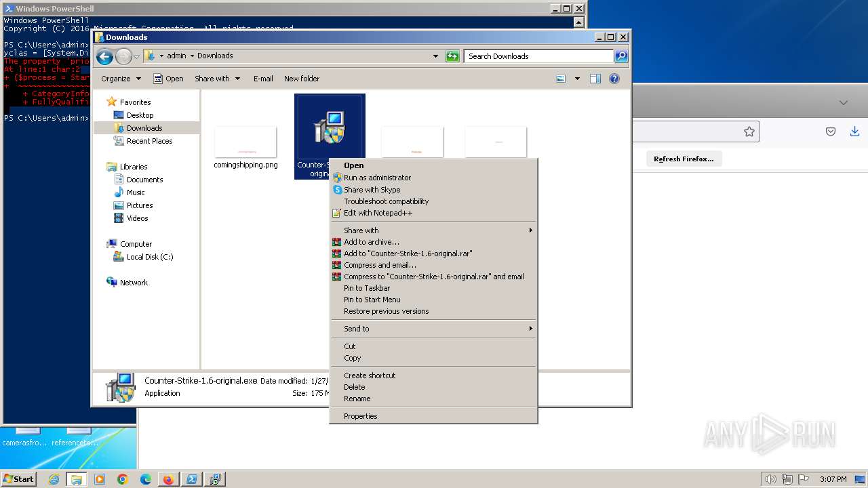The image size is (868, 488).
Task: Choose Restore previous versions
Action: (433, 311)
